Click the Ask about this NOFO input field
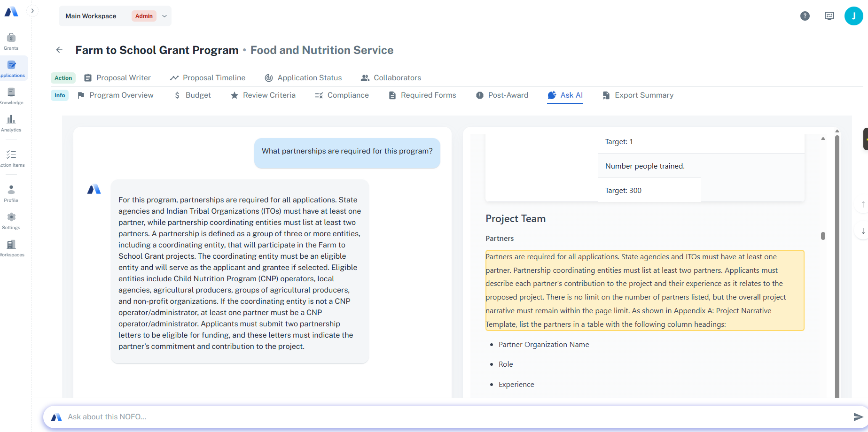This screenshot has width=868, height=432. click(329, 417)
